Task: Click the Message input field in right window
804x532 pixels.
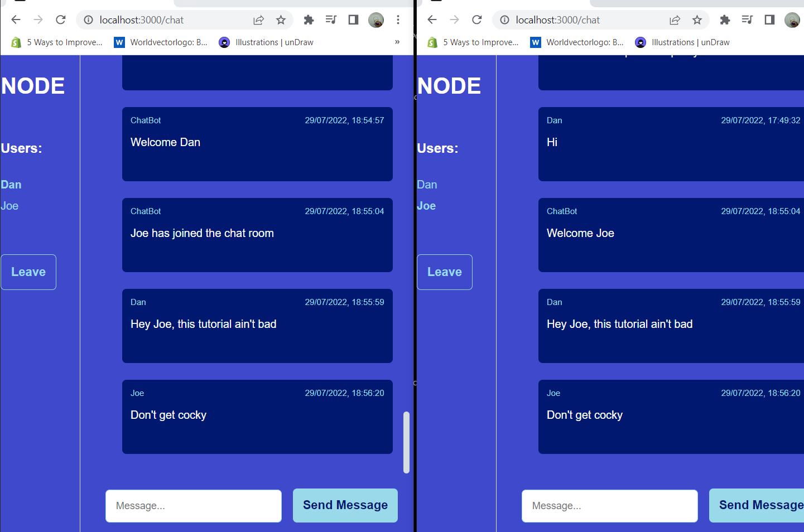Action: pyautogui.click(x=609, y=506)
